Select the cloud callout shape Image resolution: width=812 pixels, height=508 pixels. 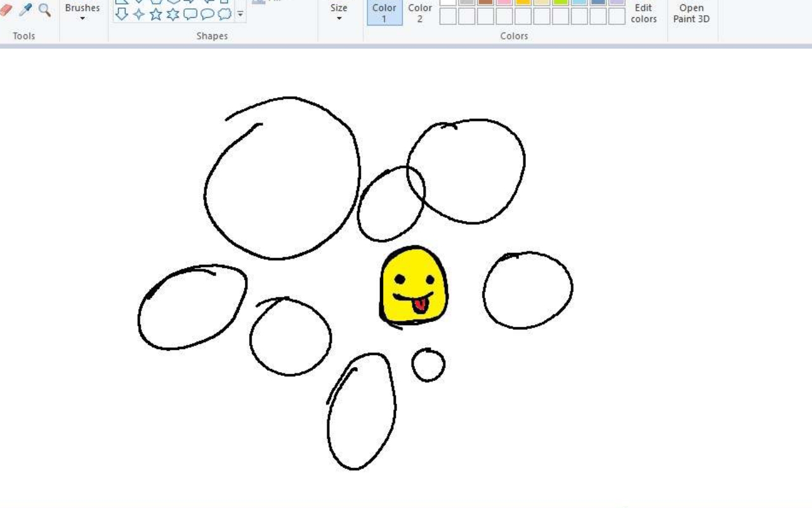click(225, 14)
